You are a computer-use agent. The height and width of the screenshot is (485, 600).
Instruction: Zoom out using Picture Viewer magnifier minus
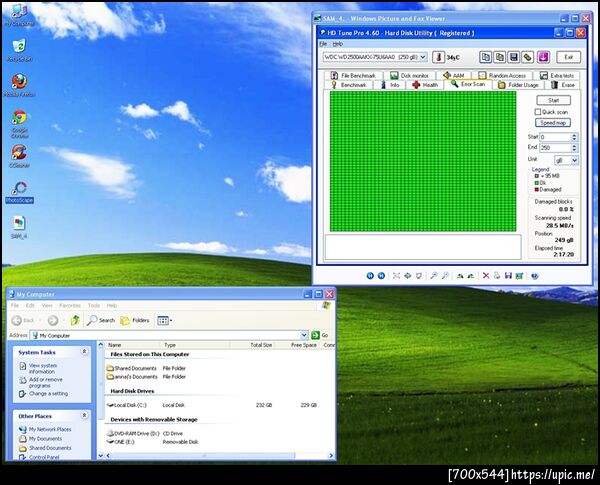click(x=445, y=276)
